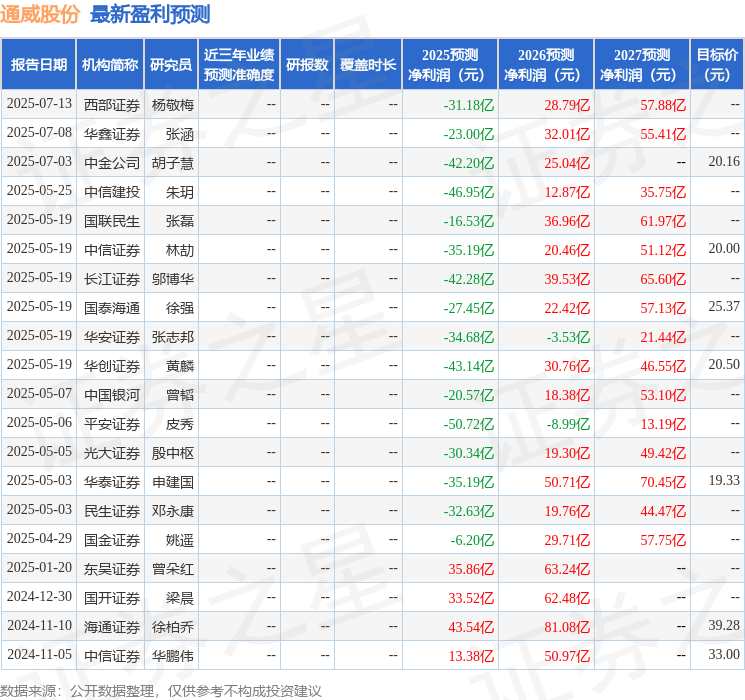Click target price 33.00

[x=724, y=654]
